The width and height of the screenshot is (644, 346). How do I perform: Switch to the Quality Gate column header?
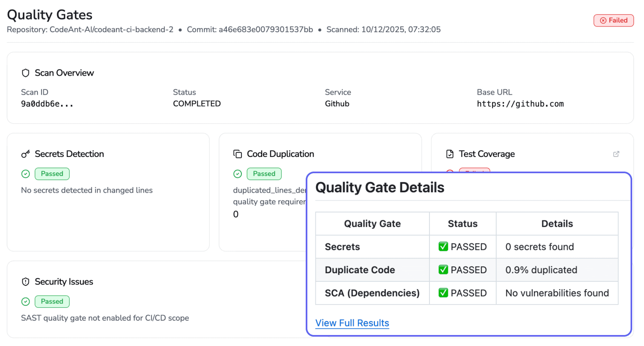coord(372,223)
